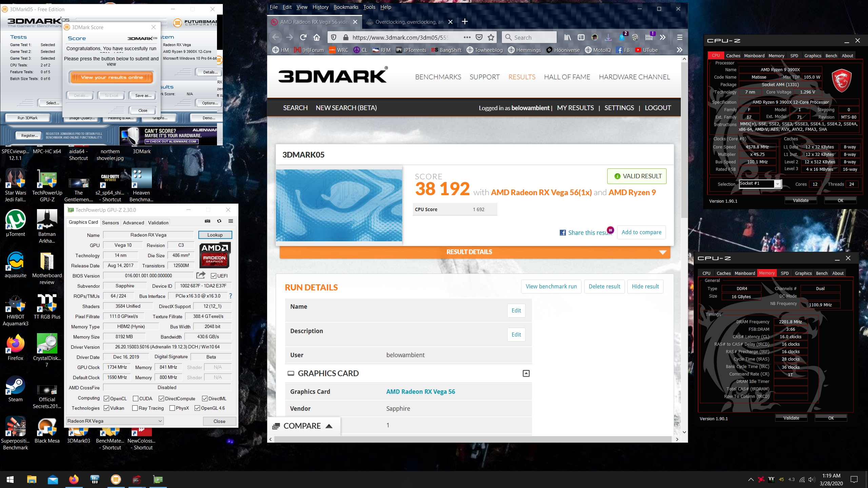Viewport: 868px width, 488px height.
Task: Open the page actions three-dots menu
Action: pos(467,37)
